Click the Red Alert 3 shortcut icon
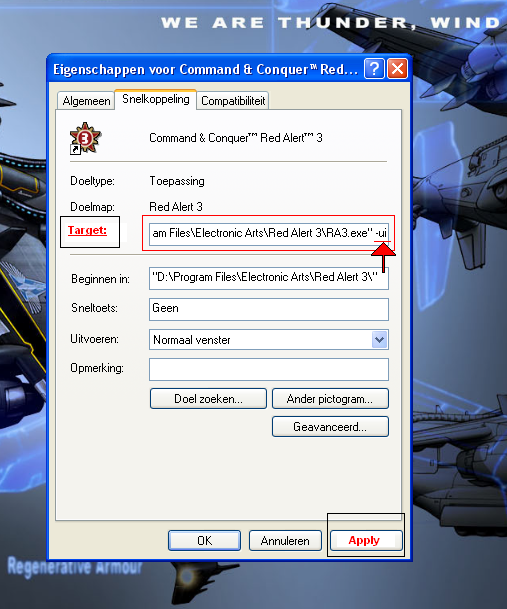Viewport: 507px width, 609px height. 85,138
